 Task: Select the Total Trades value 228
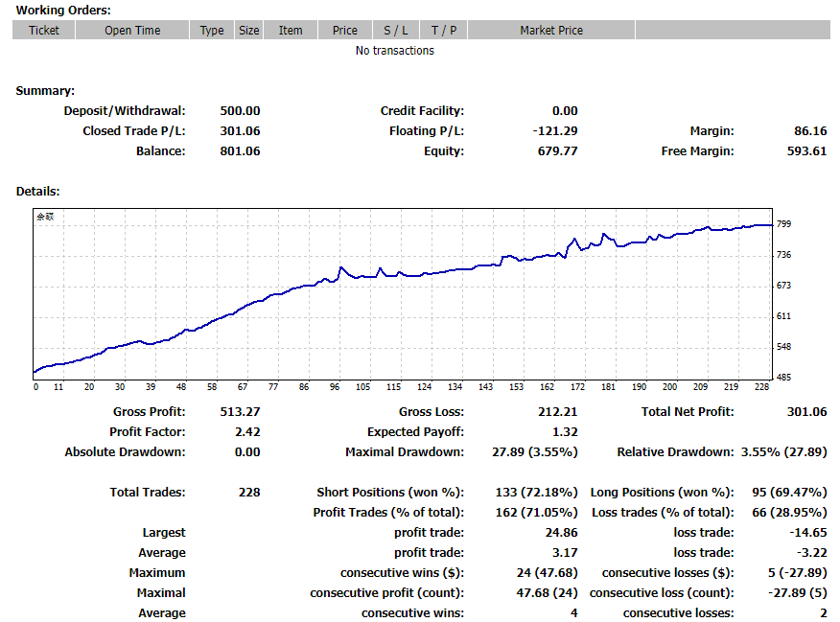(x=249, y=493)
